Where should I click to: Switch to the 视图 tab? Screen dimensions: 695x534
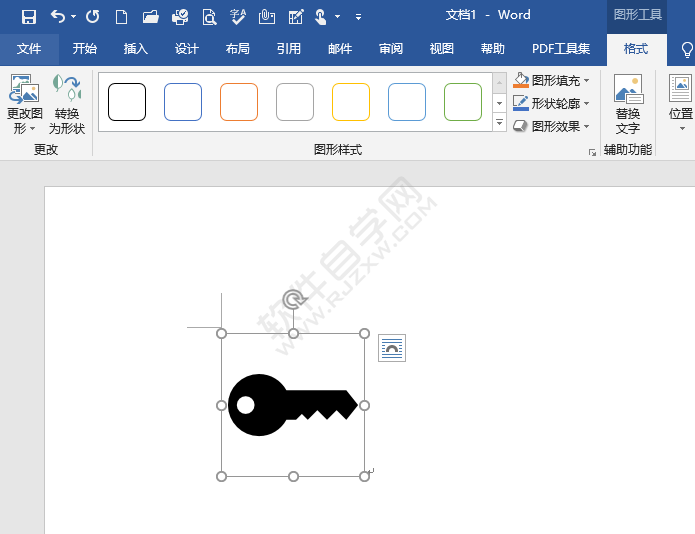click(x=442, y=49)
